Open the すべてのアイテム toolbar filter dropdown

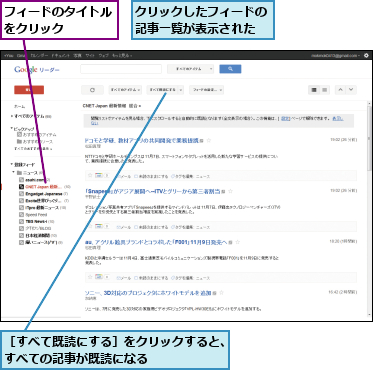point(125,90)
